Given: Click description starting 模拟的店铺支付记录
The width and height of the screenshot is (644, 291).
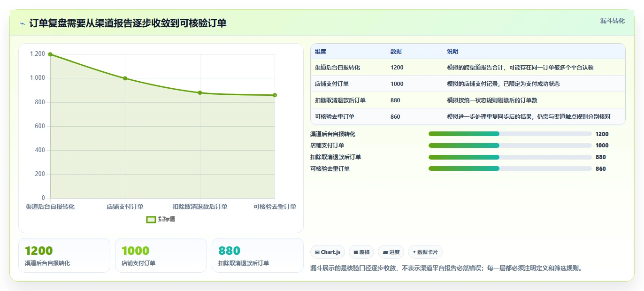Looking at the screenshot, I should (x=503, y=84).
